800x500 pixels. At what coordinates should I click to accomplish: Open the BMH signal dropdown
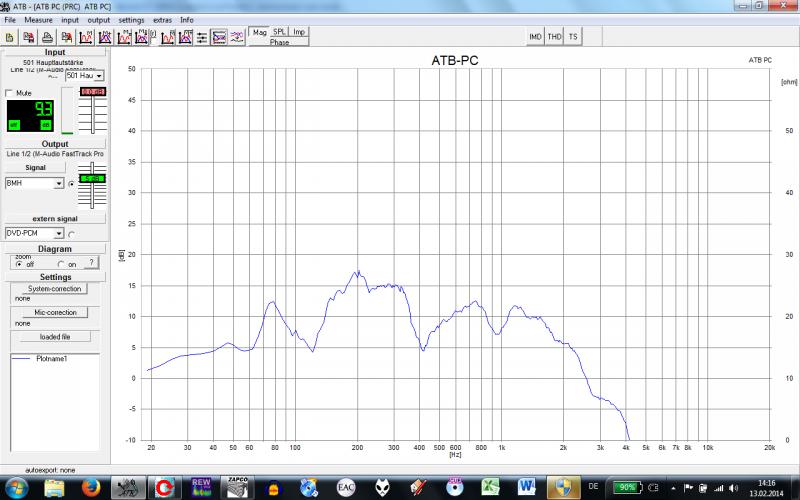(59, 184)
